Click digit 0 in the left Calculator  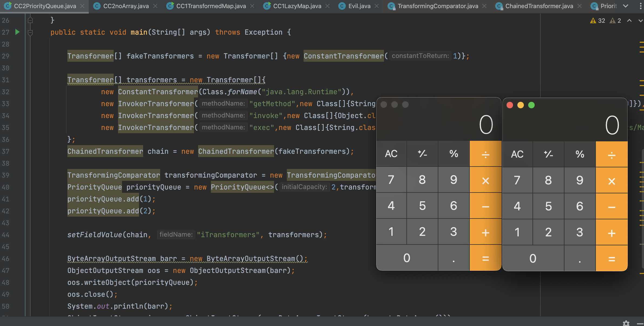click(x=407, y=258)
